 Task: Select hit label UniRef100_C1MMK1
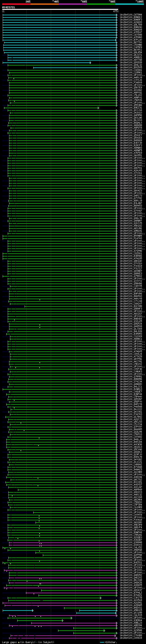tap(131, 72)
